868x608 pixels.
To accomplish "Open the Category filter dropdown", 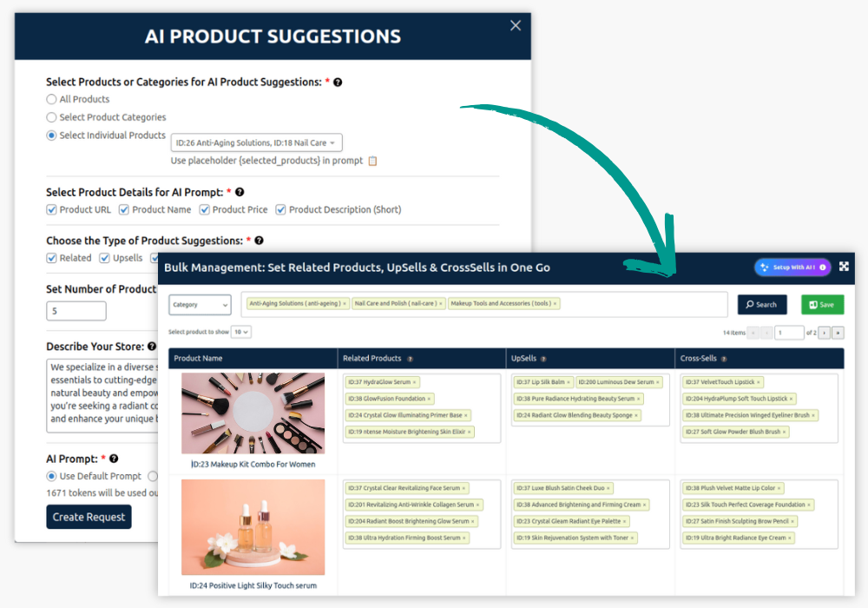I will pyautogui.click(x=201, y=305).
